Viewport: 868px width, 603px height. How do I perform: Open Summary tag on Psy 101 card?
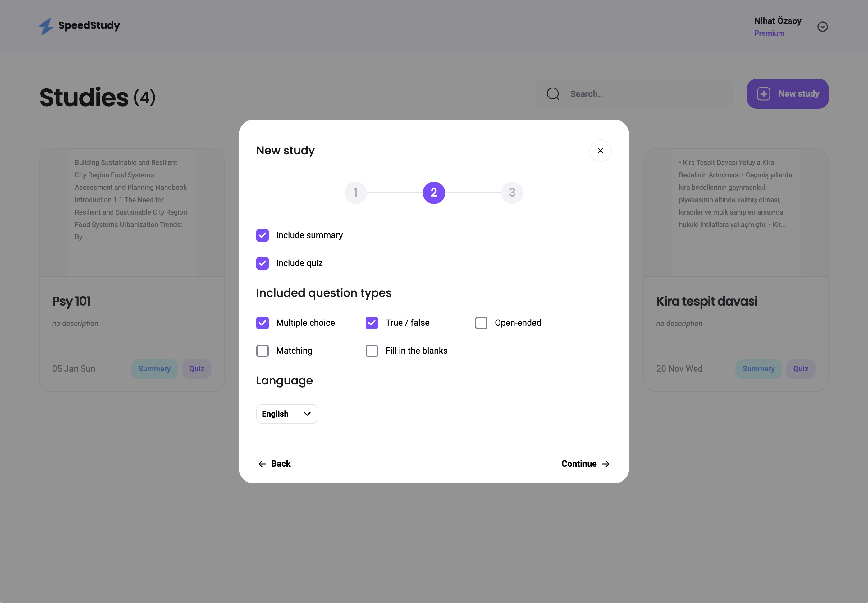[x=154, y=369]
